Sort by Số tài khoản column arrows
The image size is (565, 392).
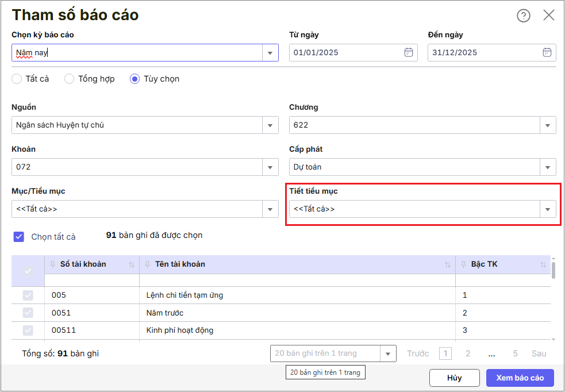coord(132,265)
